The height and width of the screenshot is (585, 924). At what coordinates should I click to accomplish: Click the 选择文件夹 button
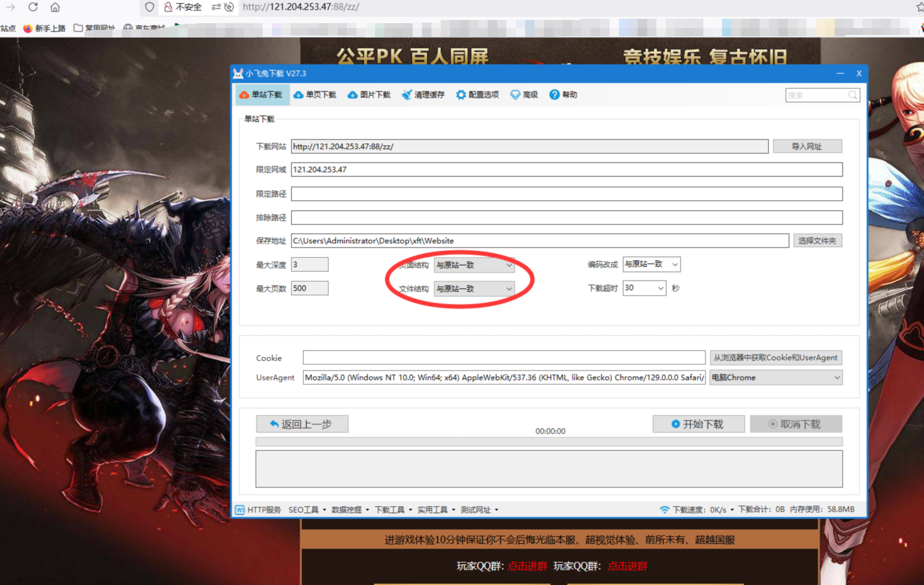[x=817, y=241]
